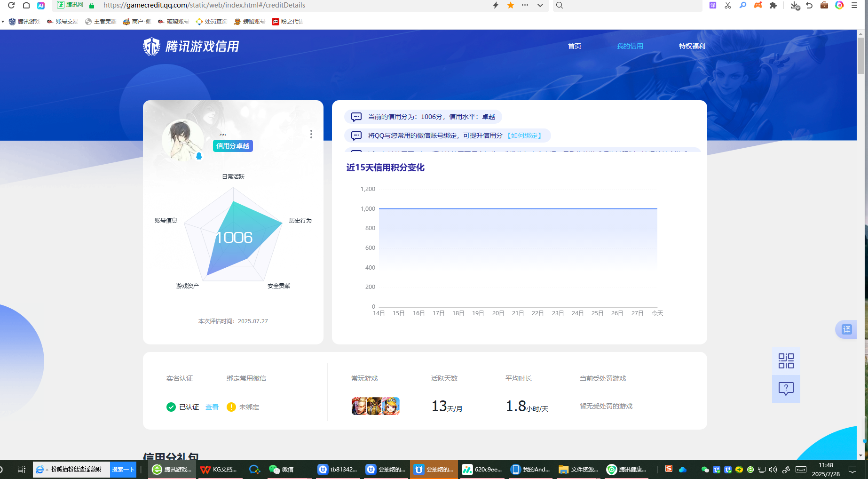
Task: Click the browser search box
Action: click(x=627, y=5)
